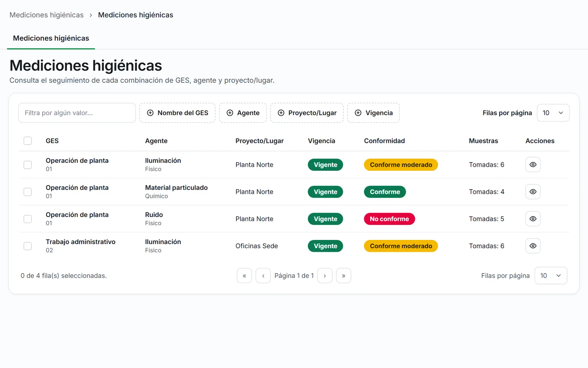Viewport: 588px width, 368px height.
Task: Switch to Mediciones higiénicas tab
Action: 51,38
